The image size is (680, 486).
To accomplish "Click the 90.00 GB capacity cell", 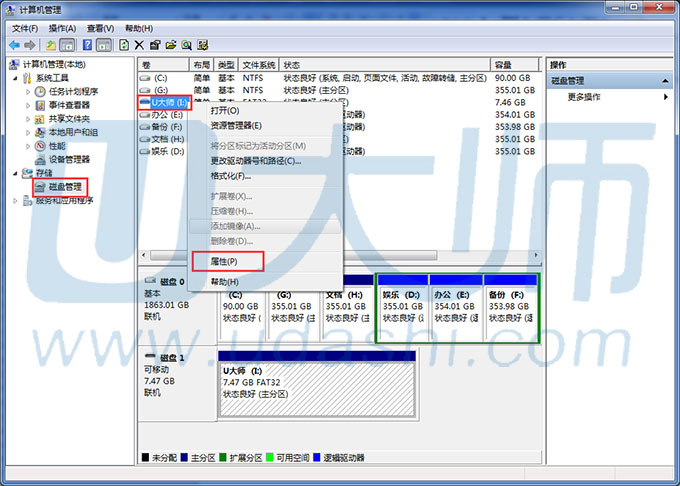I will (x=513, y=78).
